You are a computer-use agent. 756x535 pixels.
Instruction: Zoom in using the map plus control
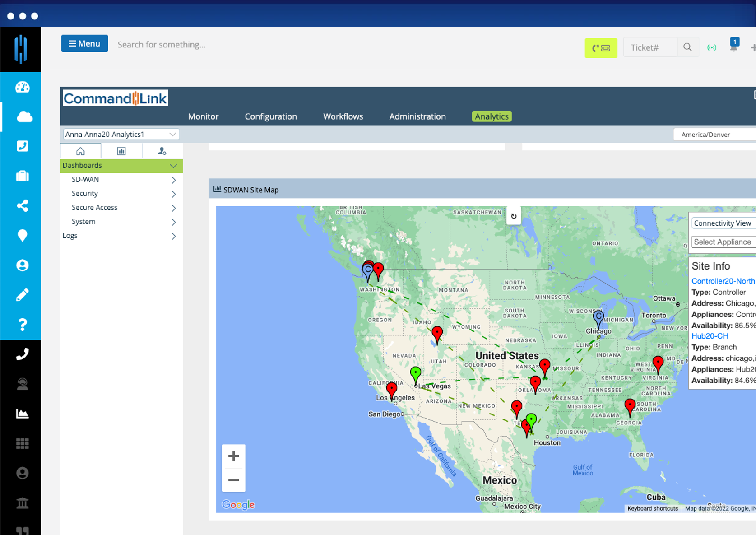coord(233,456)
